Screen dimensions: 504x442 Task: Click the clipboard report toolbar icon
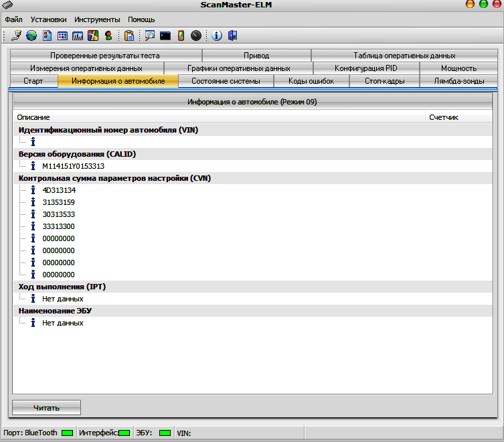129,35
